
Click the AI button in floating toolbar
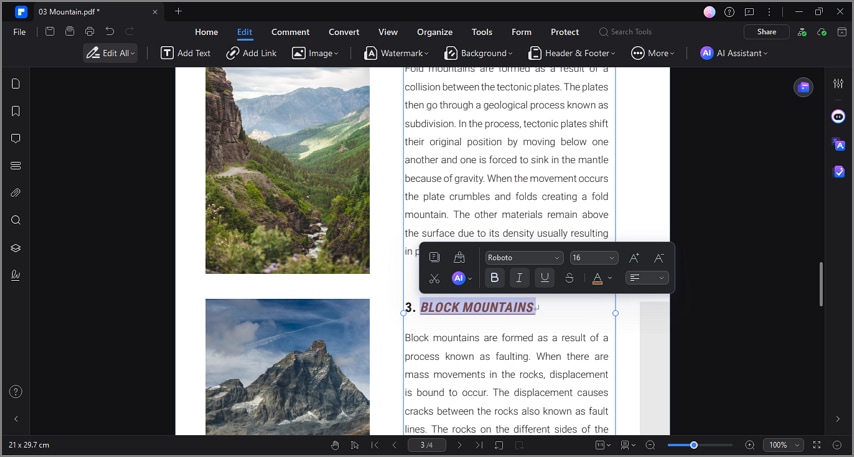point(459,278)
